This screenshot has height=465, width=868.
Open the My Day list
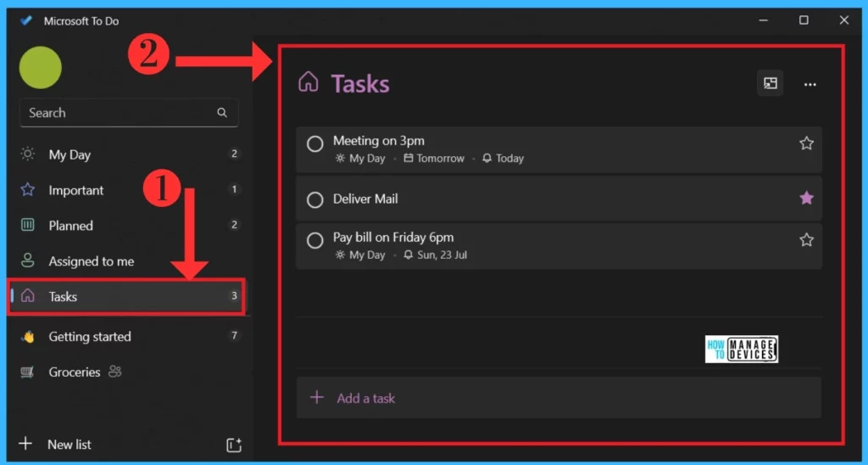129,154
